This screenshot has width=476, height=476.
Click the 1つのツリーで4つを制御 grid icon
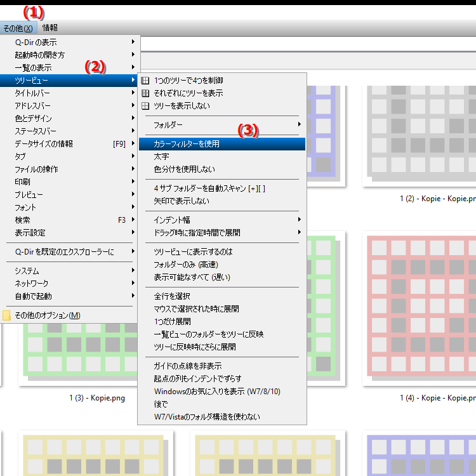pos(145,81)
